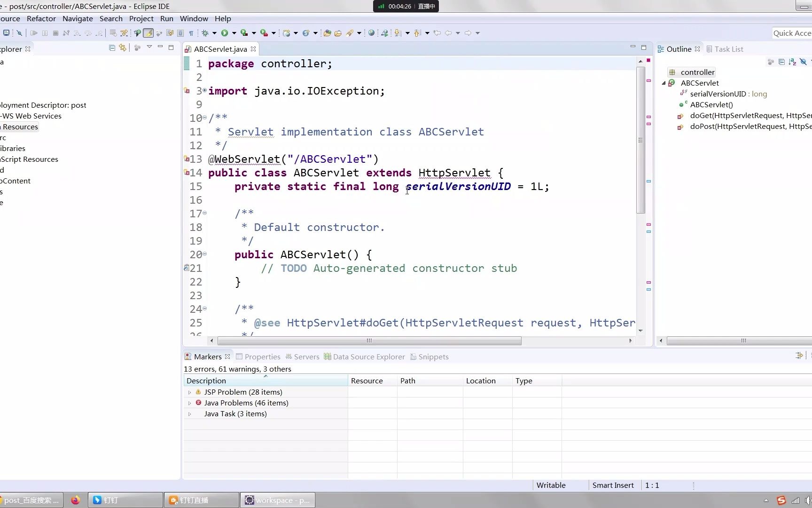Toggle Block Selection Mode button
This screenshot has width=812, height=508.
pyautogui.click(x=180, y=33)
